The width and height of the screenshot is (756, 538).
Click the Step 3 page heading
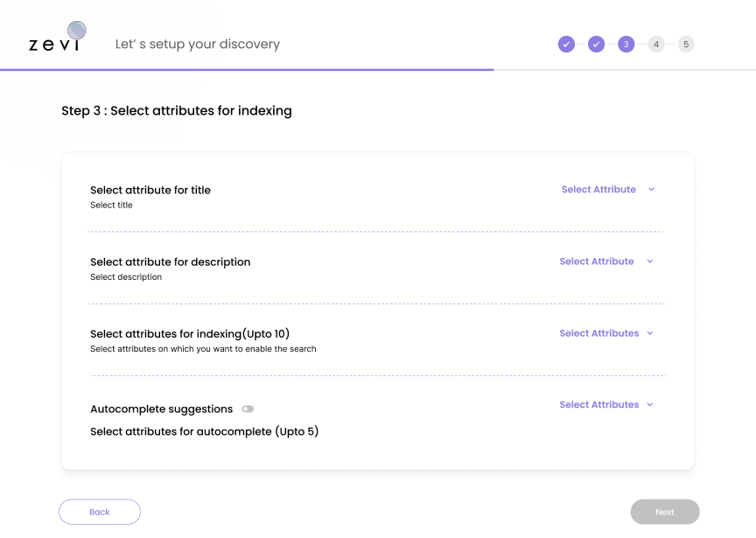click(x=177, y=111)
